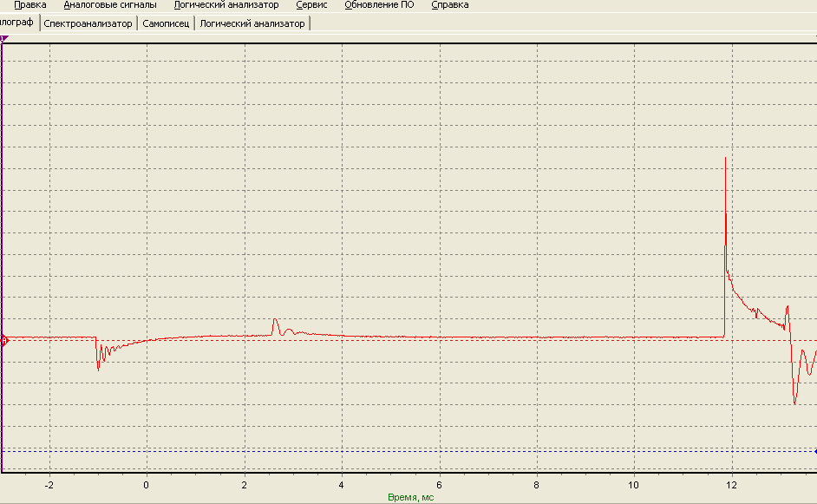The height and width of the screenshot is (504, 817).
Task: Click the "2" time axis value
Action: 244,485
